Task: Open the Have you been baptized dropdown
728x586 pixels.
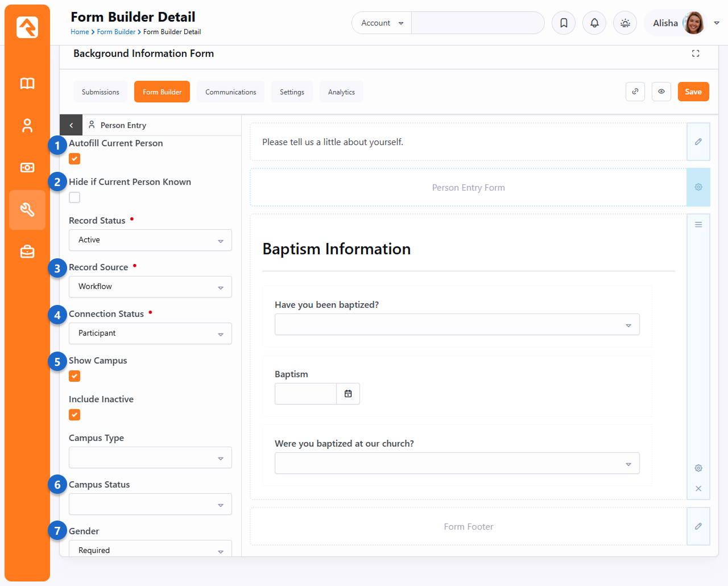Action: (x=457, y=325)
